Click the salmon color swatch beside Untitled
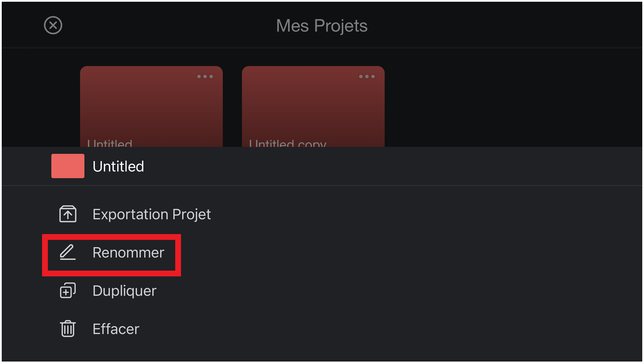The height and width of the screenshot is (363, 644). [68, 166]
